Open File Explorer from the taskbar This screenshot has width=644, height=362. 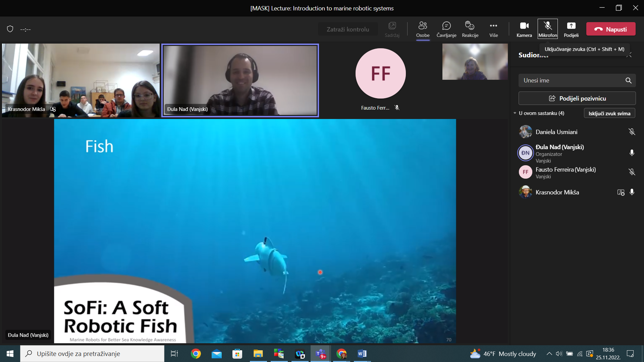tap(258, 354)
